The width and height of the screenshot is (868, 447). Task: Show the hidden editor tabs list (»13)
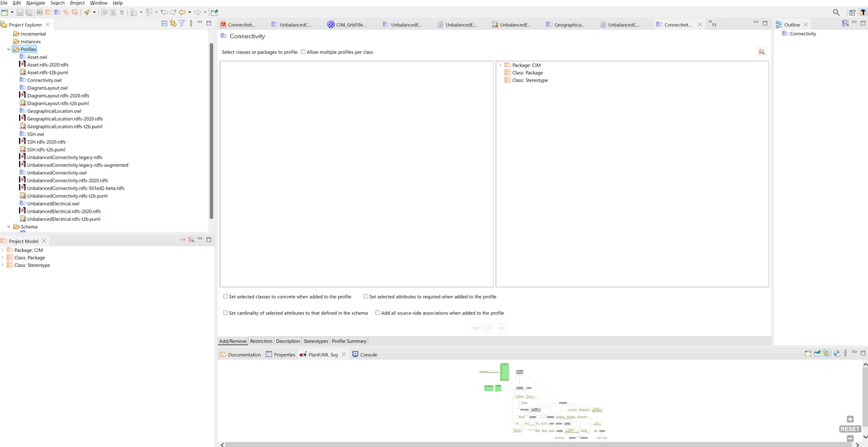click(x=712, y=24)
